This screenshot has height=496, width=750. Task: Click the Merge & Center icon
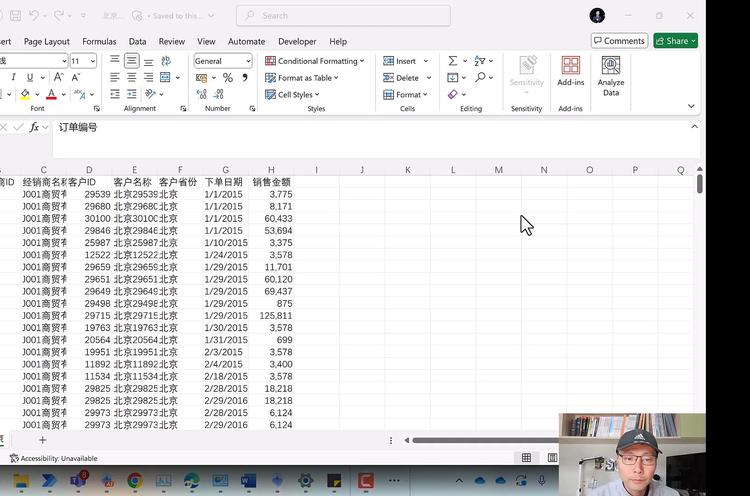point(165,77)
